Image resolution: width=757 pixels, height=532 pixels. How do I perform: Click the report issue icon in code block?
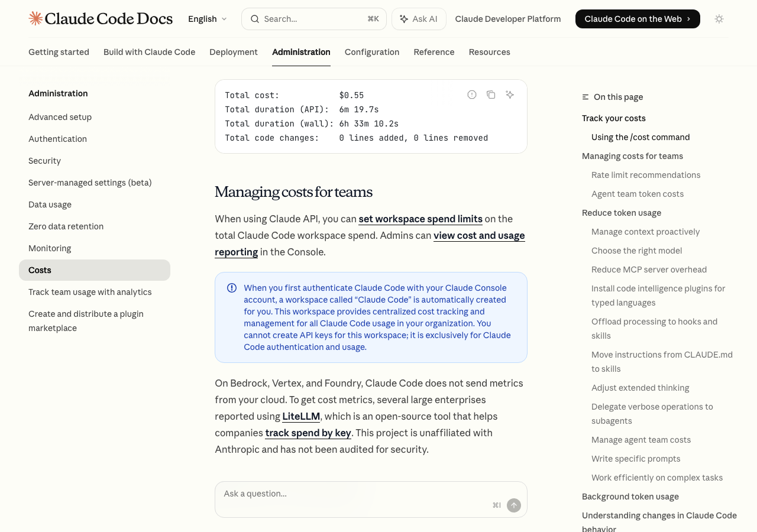pyautogui.click(x=472, y=95)
